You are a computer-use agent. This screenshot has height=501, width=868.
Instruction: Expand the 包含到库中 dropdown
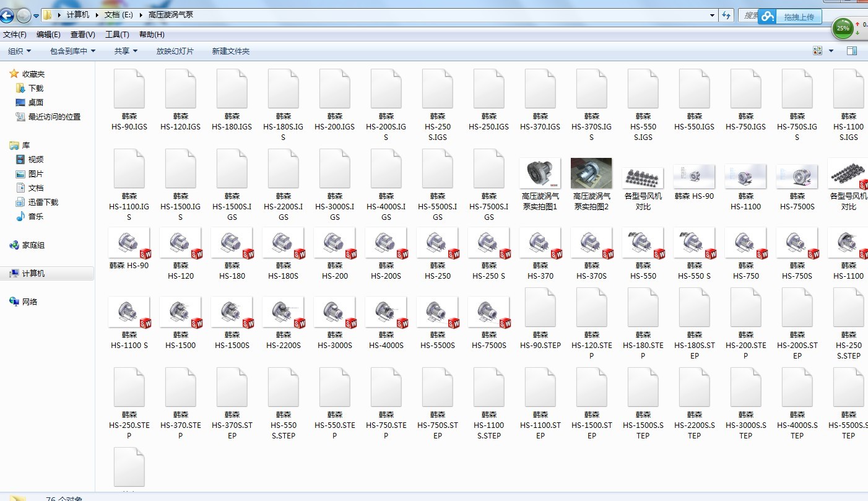coord(72,51)
